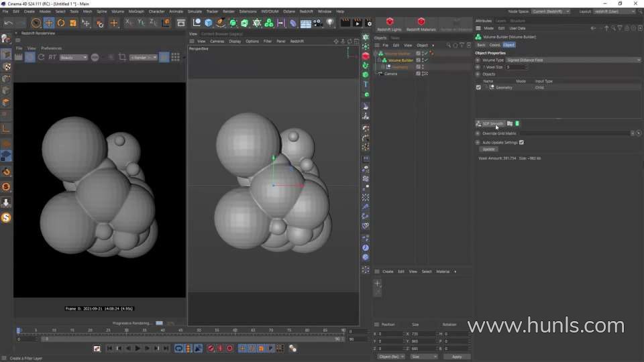Image resolution: width=644 pixels, height=362 pixels.
Task: Click the Update button in Attributes
Action: (489, 149)
